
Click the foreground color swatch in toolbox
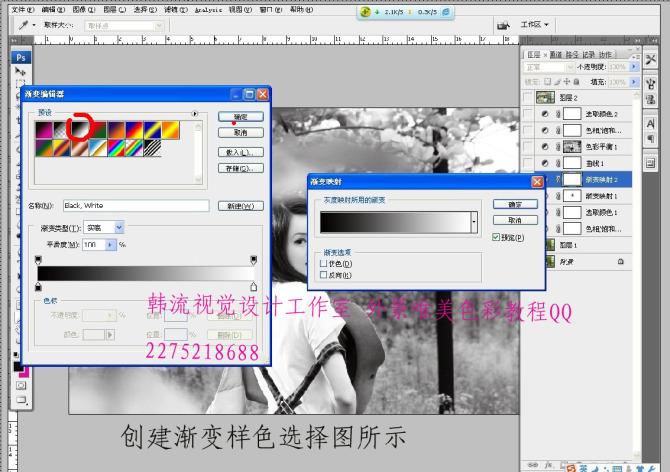[x=18, y=366]
